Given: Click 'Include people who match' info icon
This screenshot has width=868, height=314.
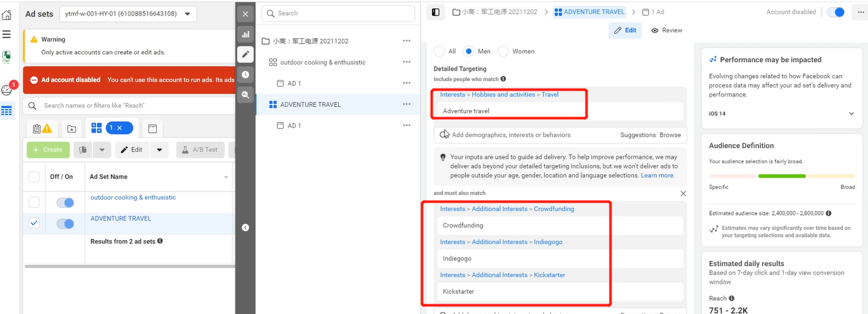Looking at the screenshot, I should (503, 79).
